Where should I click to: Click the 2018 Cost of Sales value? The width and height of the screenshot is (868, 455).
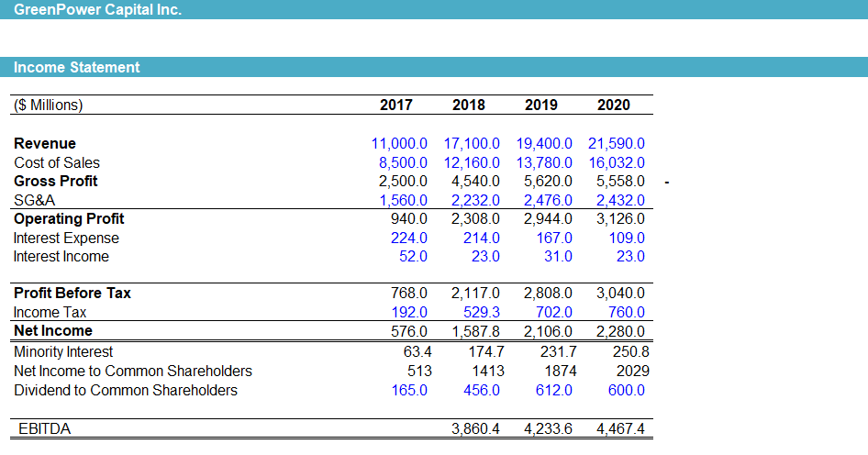[472, 162]
